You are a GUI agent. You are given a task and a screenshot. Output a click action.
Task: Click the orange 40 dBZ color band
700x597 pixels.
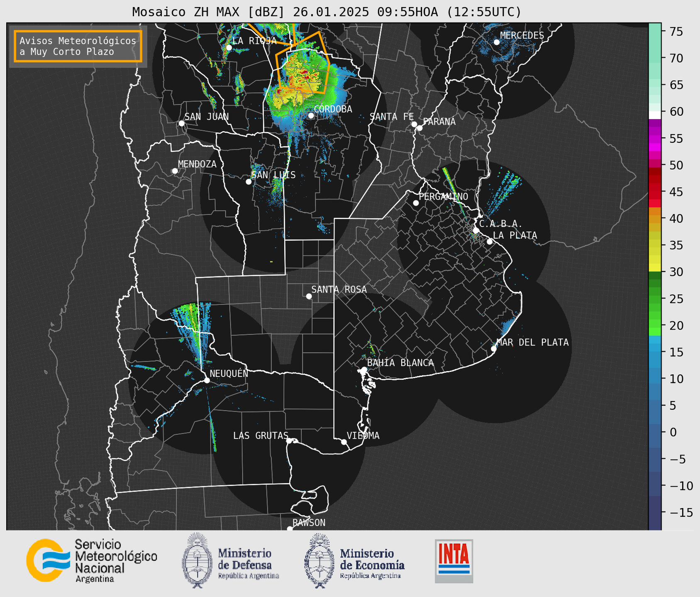[x=655, y=219]
